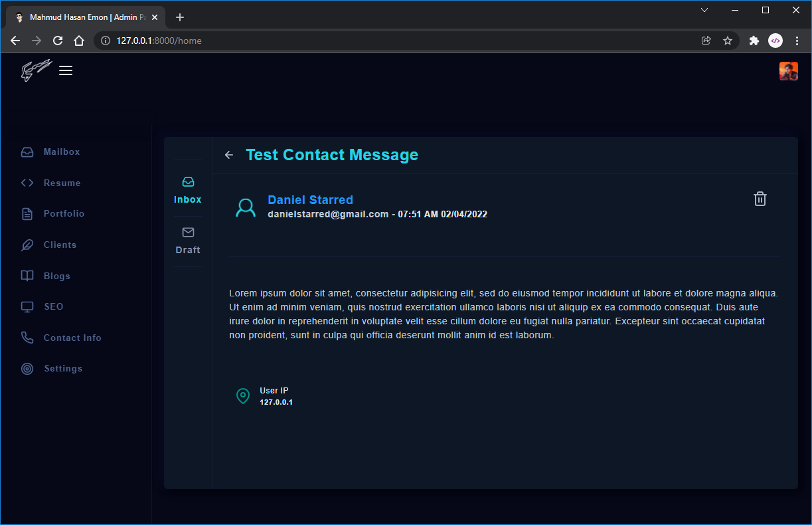Screen dimensions: 812x525
Task: Open the Settings menu item
Action: [63, 369]
